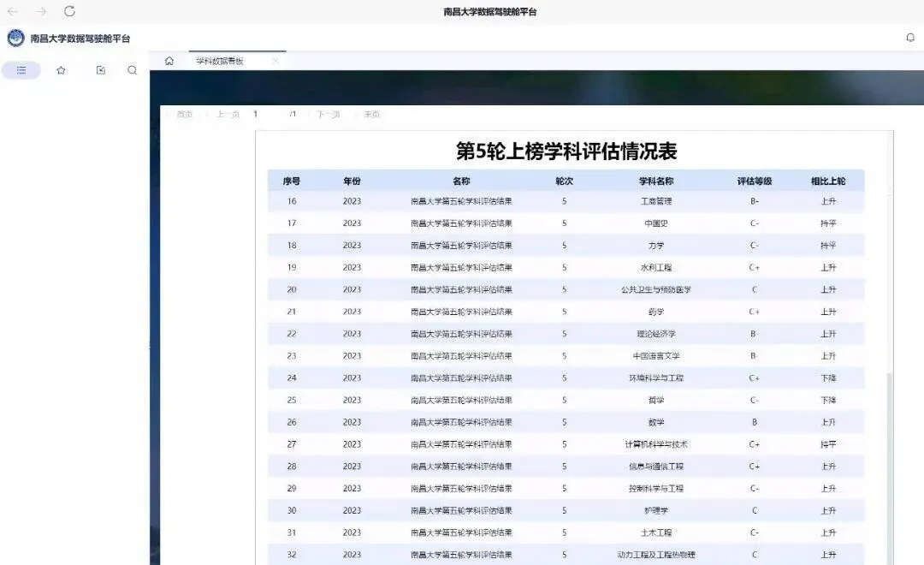Image resolution: width=924 pixels, height=565 pixels.
Task: Select the 控制科学与工程 discipline cell
Action: 656,488
